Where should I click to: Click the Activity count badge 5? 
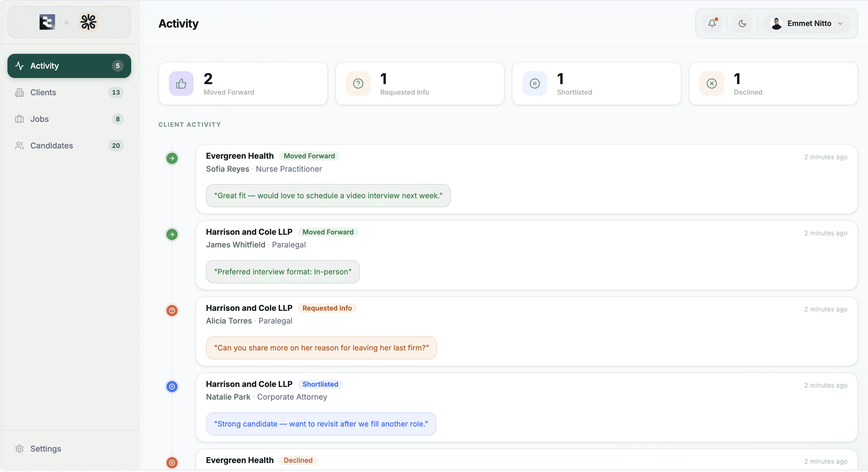118,66
